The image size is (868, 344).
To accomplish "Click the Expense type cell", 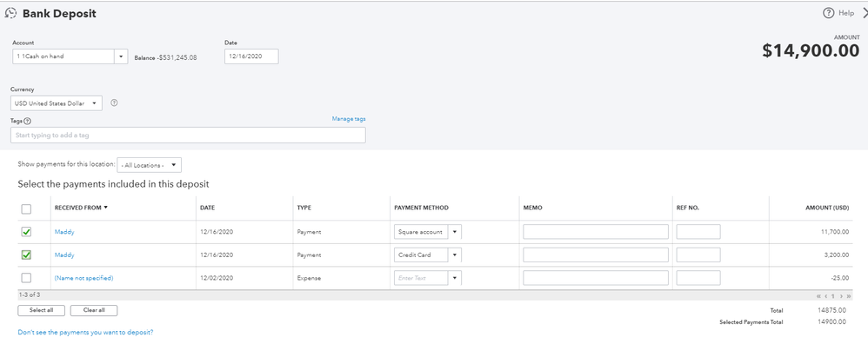I will pos(309,278).
